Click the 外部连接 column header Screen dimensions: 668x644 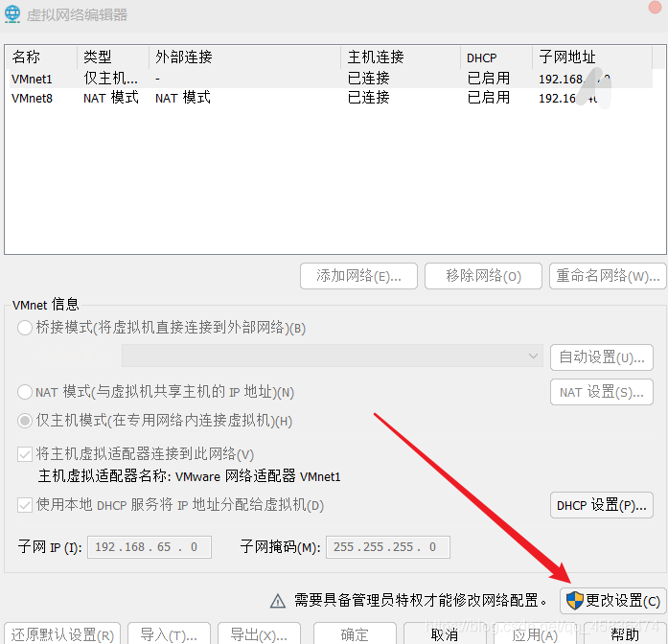[245, 57]
